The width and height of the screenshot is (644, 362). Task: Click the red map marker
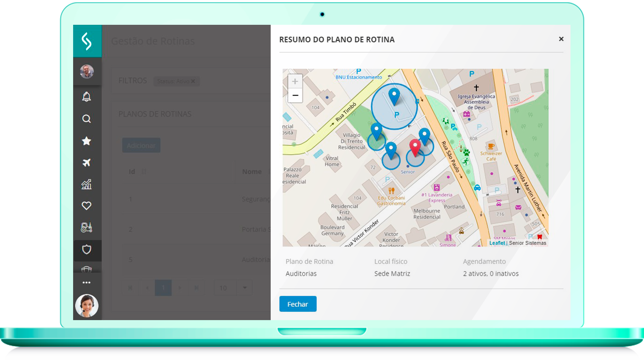click(x=415, y=148)
